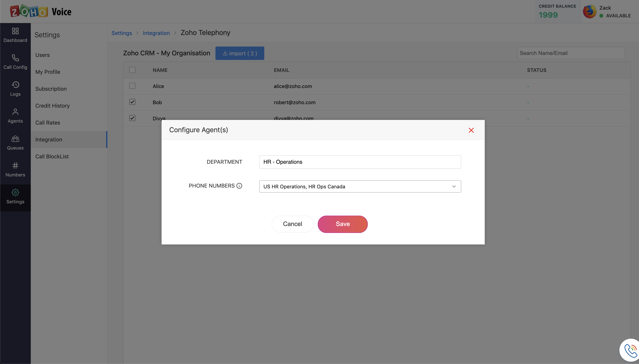Viewport: 639px width, 364px height.
Task: Open the Department selection field
Action: (360, 162)
